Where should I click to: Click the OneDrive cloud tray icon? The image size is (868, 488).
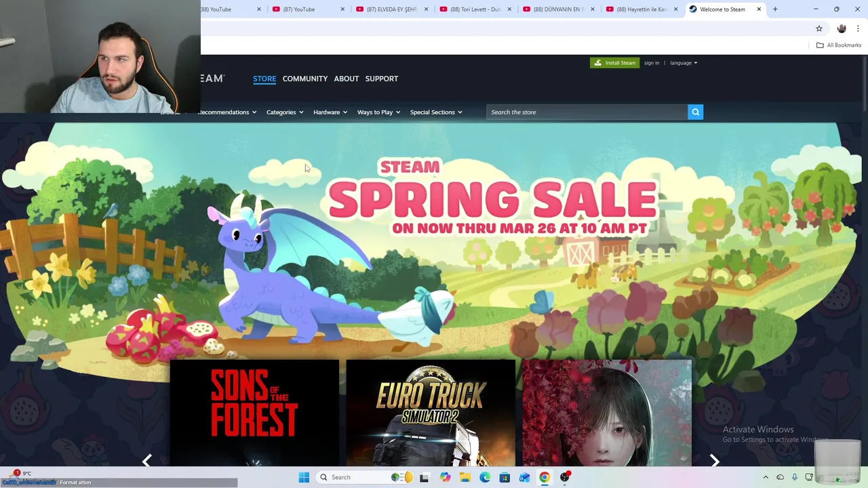tap(780, 477)
